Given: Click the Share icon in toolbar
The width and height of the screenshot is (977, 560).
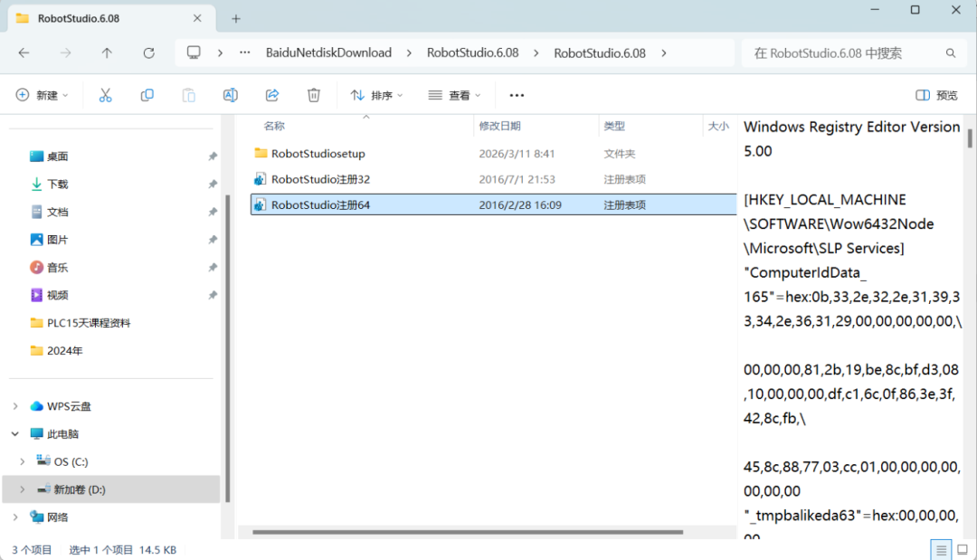Looking at the screenshot, I should point(271,95).
